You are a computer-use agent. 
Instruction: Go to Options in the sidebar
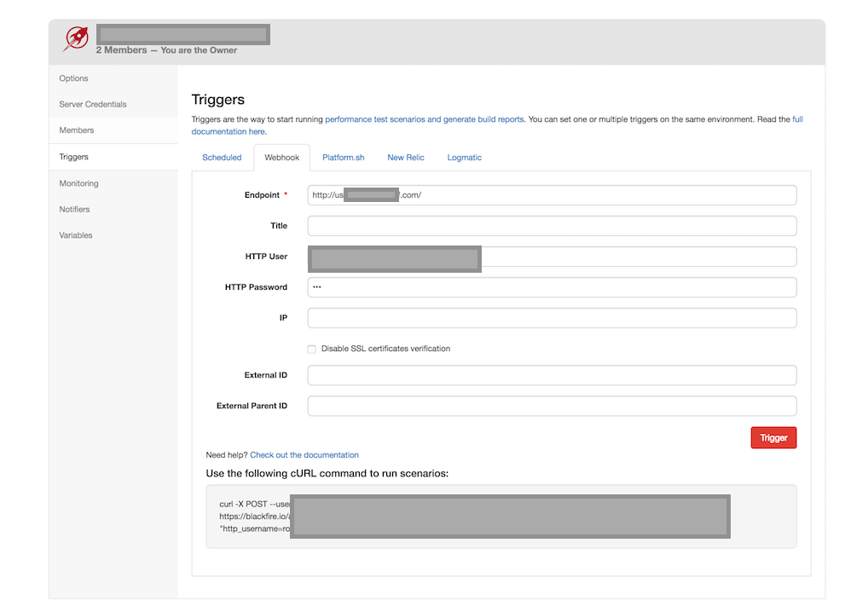pos(74,78)
